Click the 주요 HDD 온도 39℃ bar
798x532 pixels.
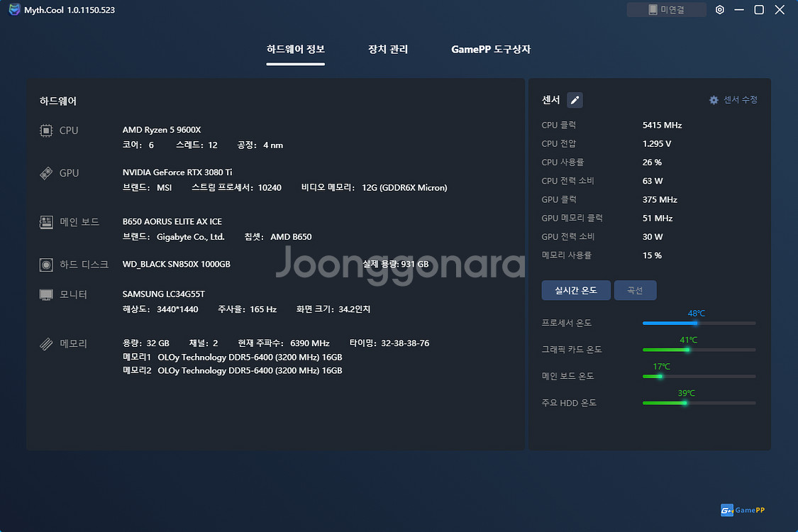pos(699,403)
